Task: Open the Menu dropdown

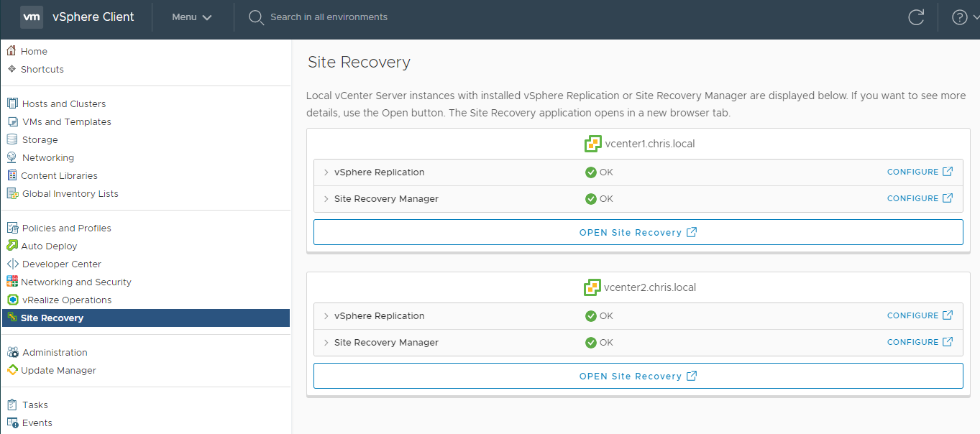Action: tap(192, 17)
